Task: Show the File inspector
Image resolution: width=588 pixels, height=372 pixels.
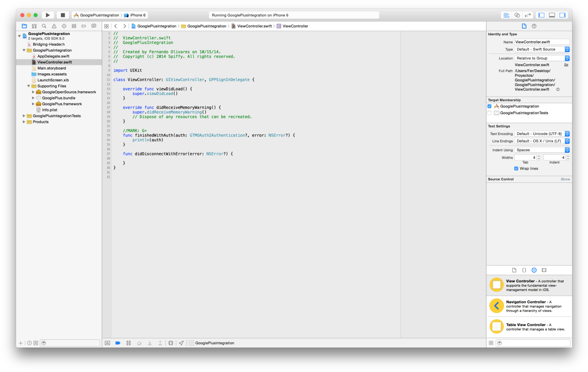Action: coord(524,26)
